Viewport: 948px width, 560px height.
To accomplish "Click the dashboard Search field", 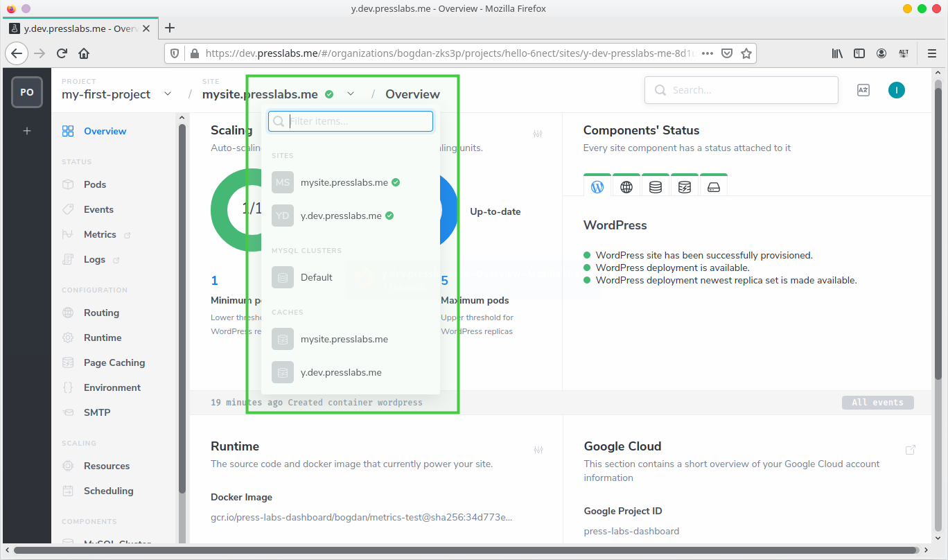I will click(x=741, y=90).
